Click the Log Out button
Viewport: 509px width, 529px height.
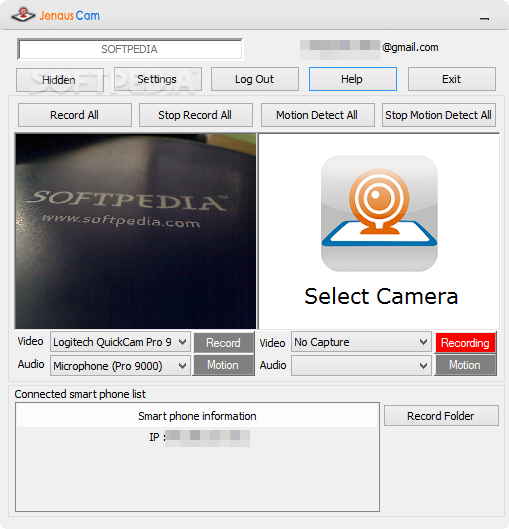pyautogui.click(x=255, y=79)
